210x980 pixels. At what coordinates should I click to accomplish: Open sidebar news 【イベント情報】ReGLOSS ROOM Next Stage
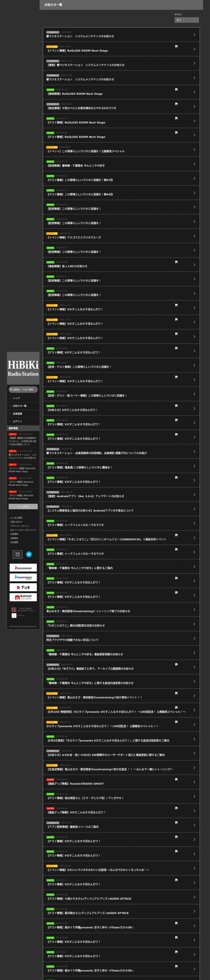[x=23, y=468]
